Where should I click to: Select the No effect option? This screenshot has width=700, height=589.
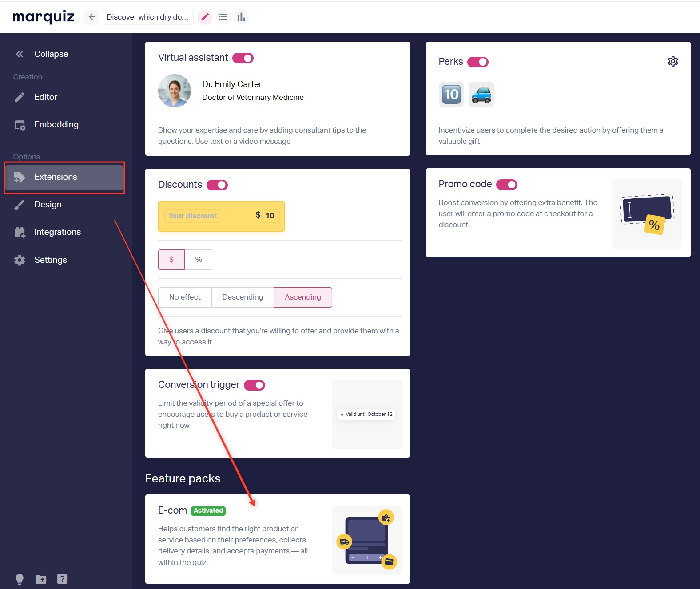tap(185, 297)
